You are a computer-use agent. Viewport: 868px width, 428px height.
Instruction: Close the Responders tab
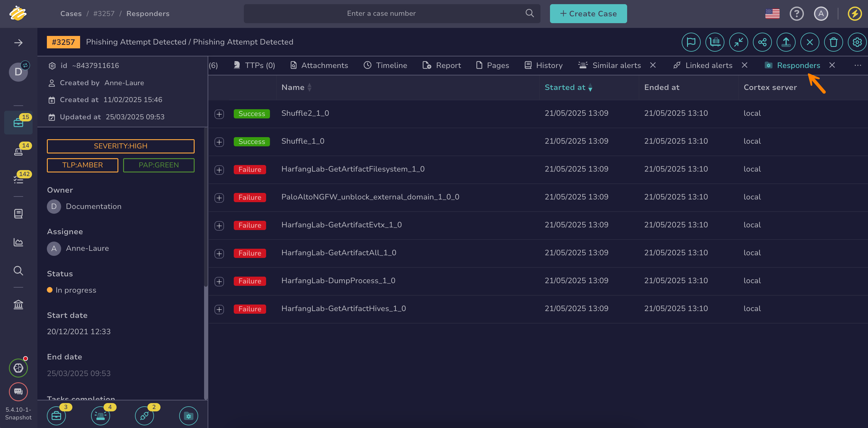[832, 65]
